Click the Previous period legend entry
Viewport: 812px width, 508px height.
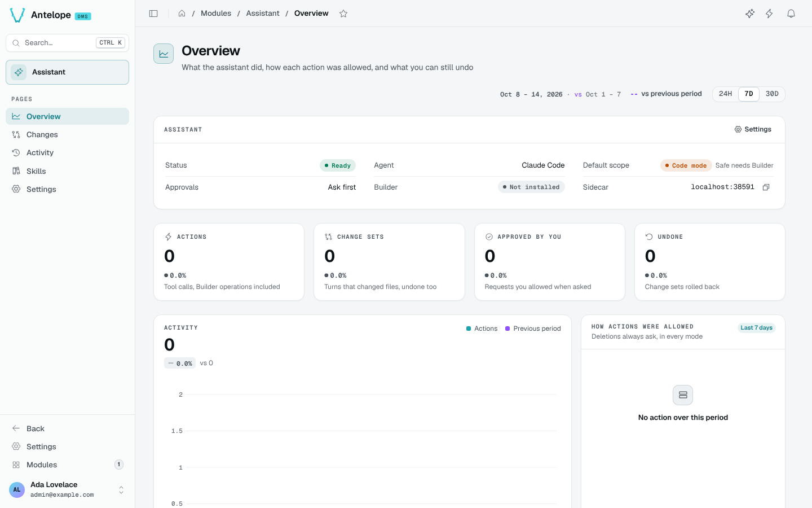(x=533, y=329)
